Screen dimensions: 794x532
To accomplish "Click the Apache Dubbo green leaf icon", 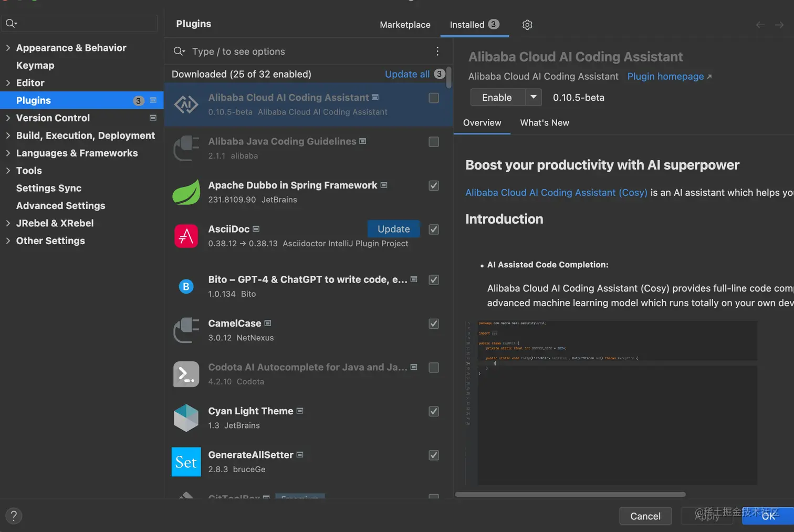I will [x=186, y=192].
